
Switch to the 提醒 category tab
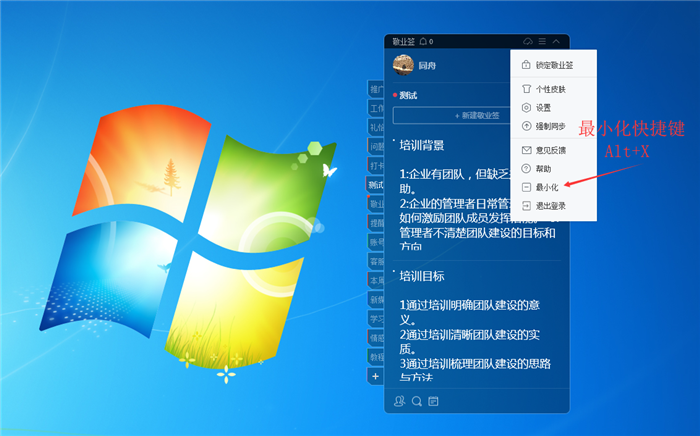376,223
